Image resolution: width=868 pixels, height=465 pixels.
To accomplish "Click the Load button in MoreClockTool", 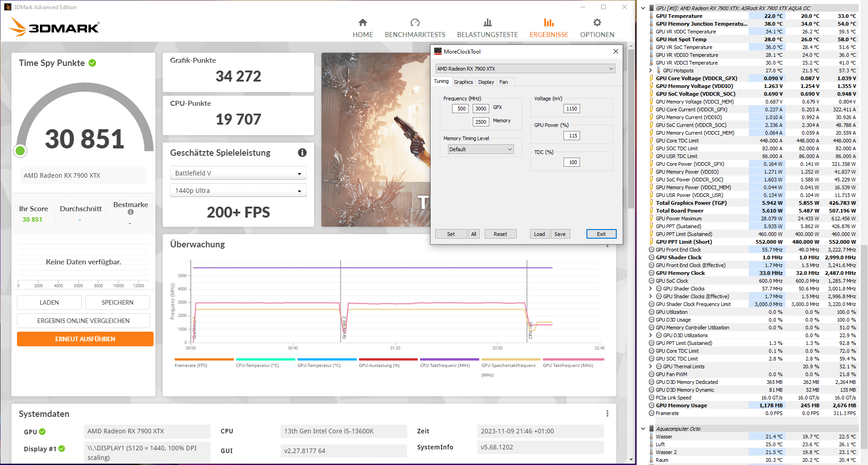I will (x=540, y=234).
